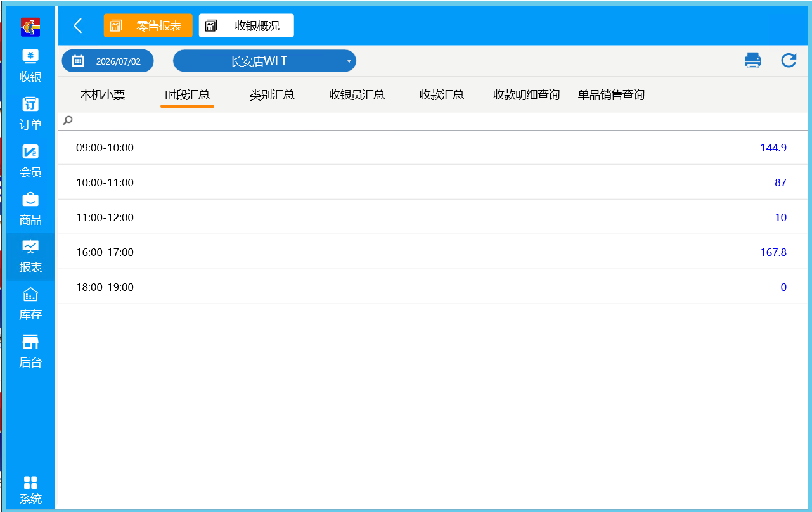This screenshot has height=512, width=812.
Task: Switch to the 时段汇总 tab
Action: point(188,95)
